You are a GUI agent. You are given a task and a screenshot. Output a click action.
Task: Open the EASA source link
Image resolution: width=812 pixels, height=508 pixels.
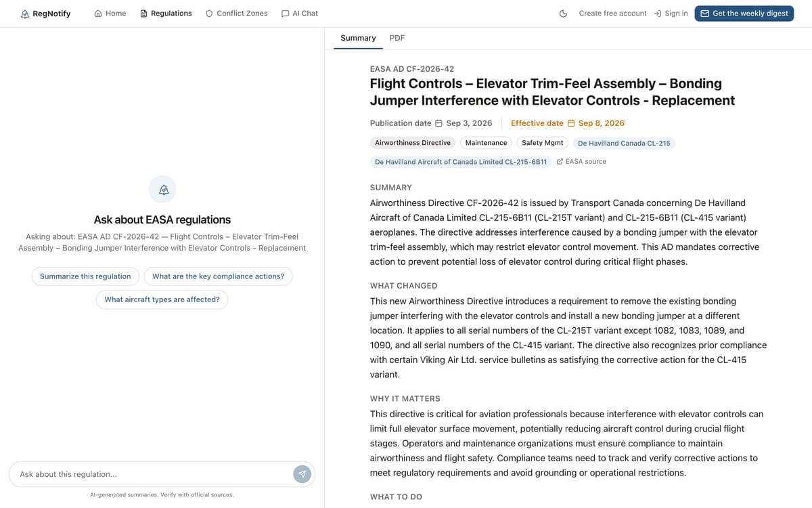(x=581, y=162)
